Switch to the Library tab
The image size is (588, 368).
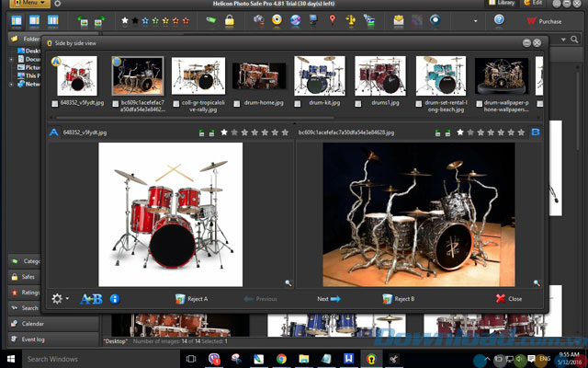[504, 4]
